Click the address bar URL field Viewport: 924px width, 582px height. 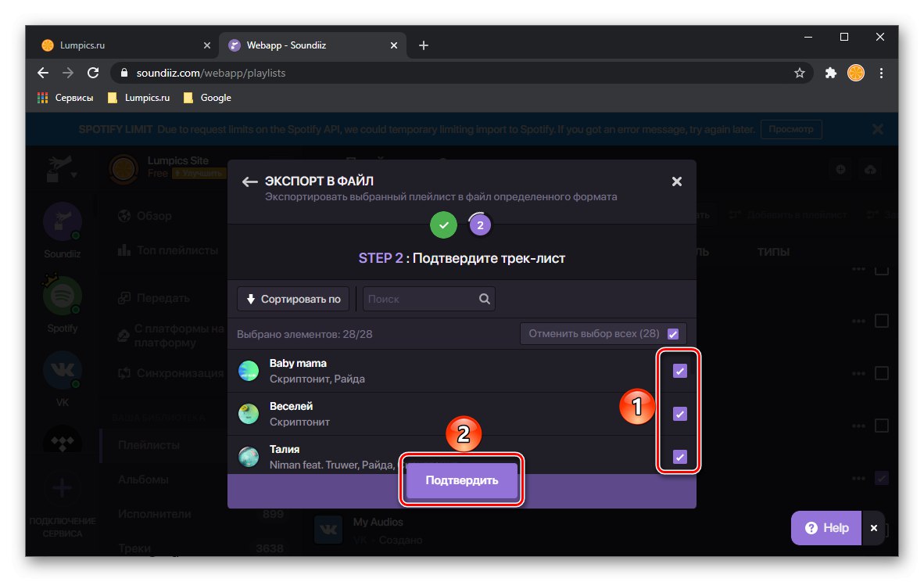pyautogui.click(x=460, y=73)
